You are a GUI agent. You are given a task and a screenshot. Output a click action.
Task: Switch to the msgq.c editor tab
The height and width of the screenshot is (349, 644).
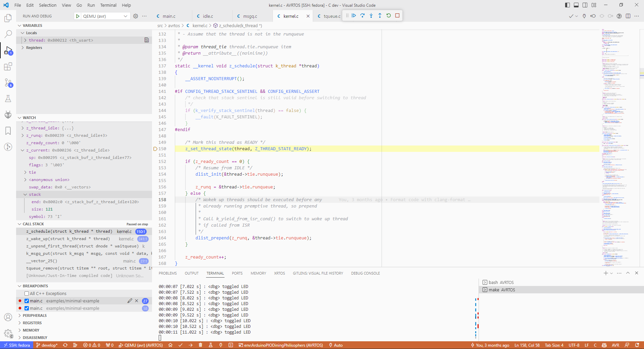(x=250, y=16)
